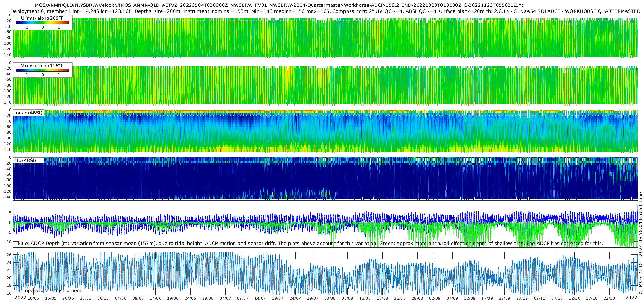Click the '24' tick on the temperature axis

[9, 263]
